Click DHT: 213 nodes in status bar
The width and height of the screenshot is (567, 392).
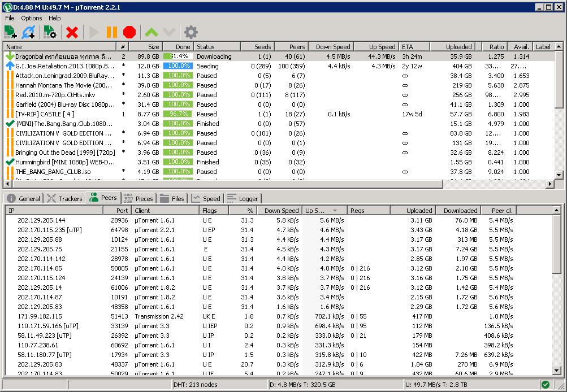[195, 385]
